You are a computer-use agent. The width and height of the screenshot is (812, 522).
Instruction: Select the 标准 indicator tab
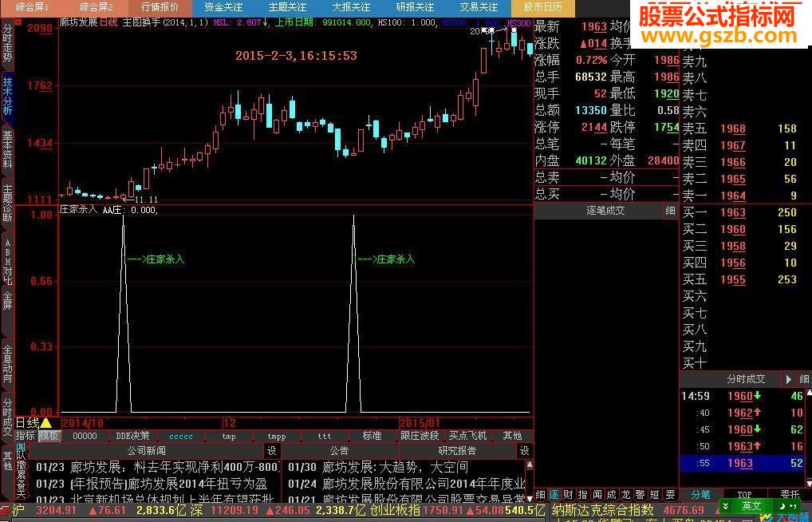click(372, 436)
